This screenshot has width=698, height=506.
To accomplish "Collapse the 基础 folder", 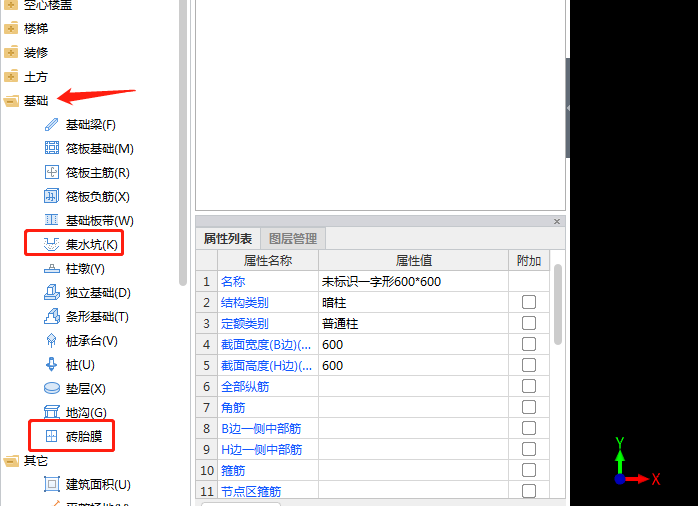I will pos(11,101).
